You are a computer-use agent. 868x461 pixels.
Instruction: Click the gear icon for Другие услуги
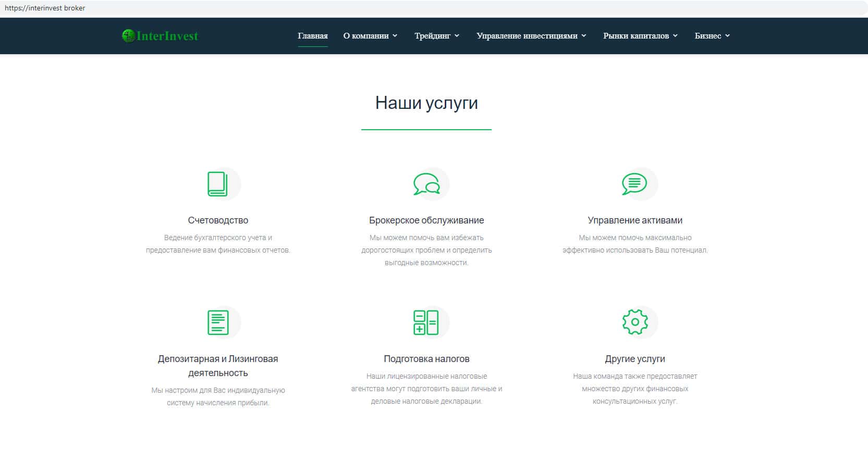[635, 322]
